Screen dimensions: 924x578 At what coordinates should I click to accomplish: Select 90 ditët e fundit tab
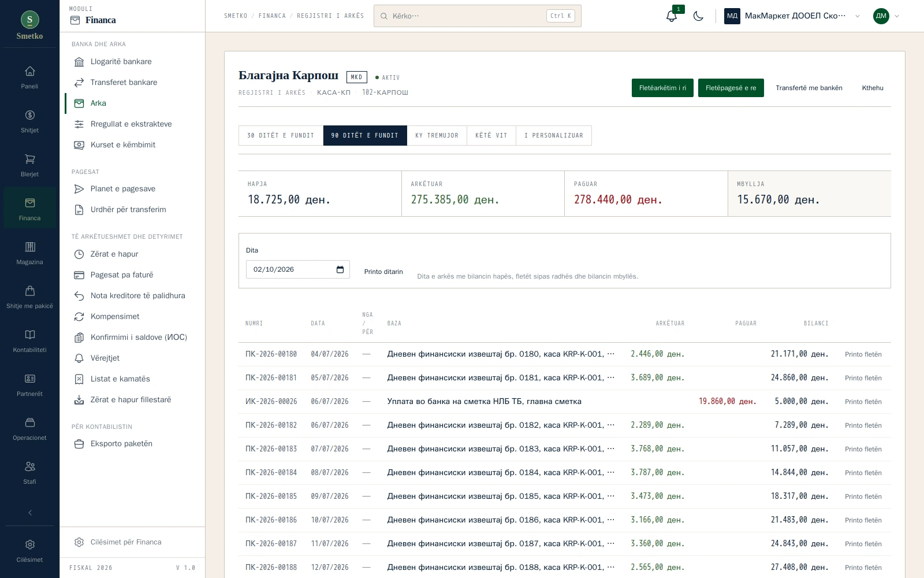click(365, 135)
